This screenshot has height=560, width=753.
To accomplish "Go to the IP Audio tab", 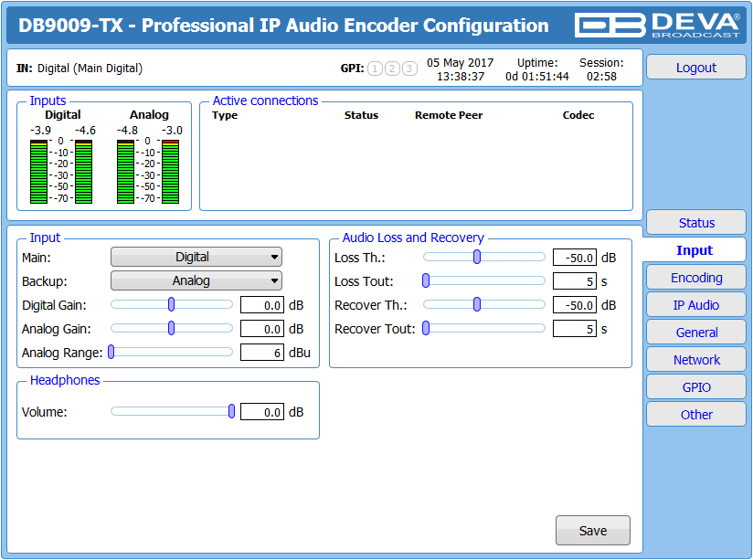I will 695,305.
